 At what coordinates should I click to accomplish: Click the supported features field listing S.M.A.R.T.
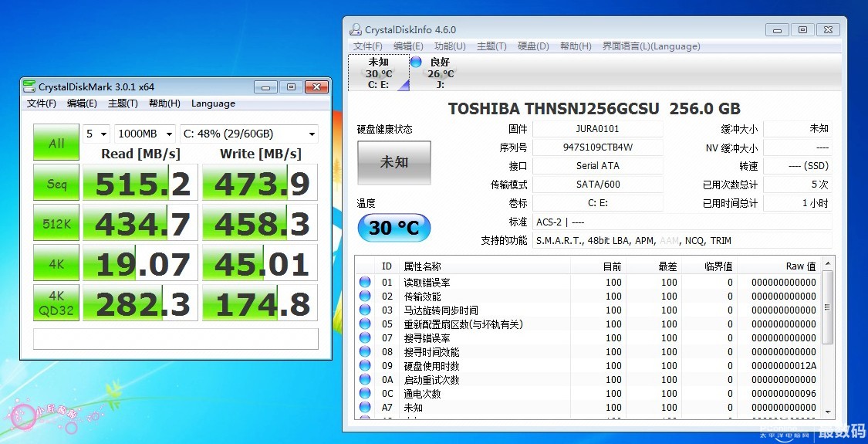(x=682, y=241)
